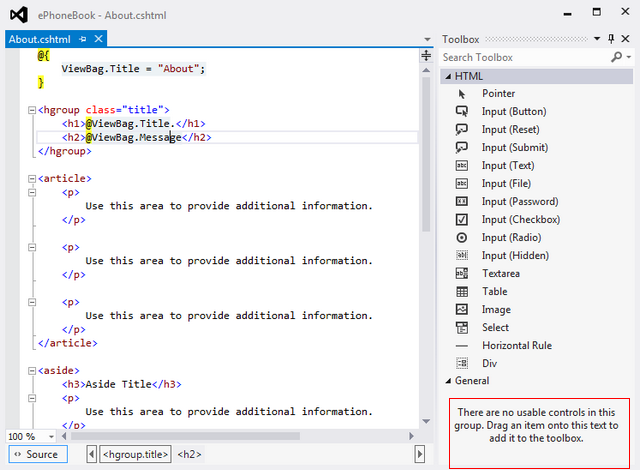This screenshot has height=470, width=640.
Task: Minimize the ePhoneBook window
Action: (x=567, y=14)
